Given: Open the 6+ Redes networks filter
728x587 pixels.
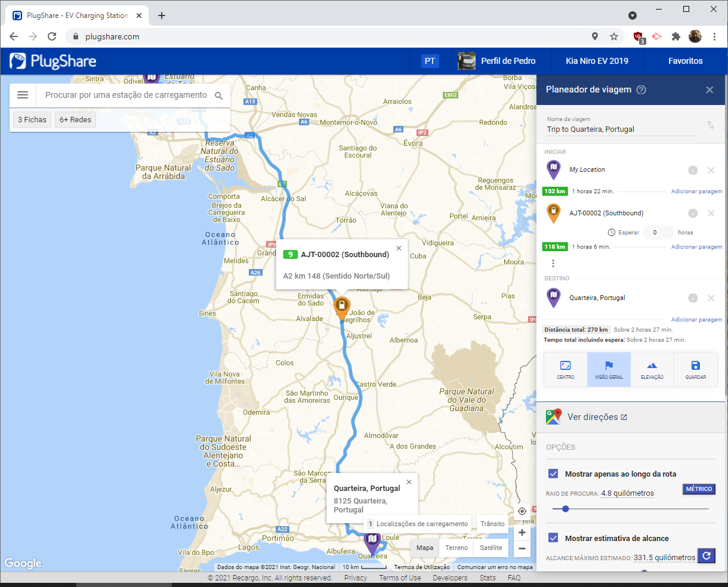Looking at the screenshot, I should point(75,120).
